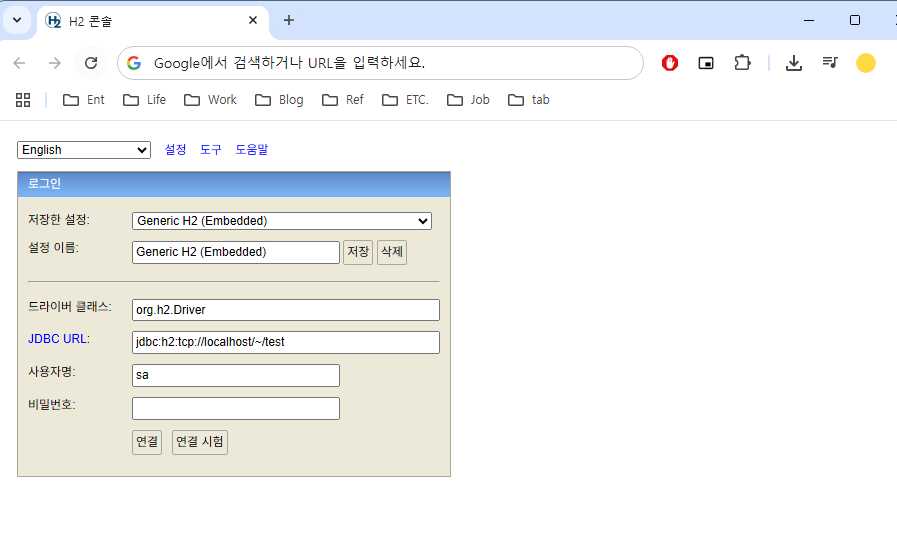
Task: Focus the 드라이버 클래스 input field
Action: click(x=286, y=310)
